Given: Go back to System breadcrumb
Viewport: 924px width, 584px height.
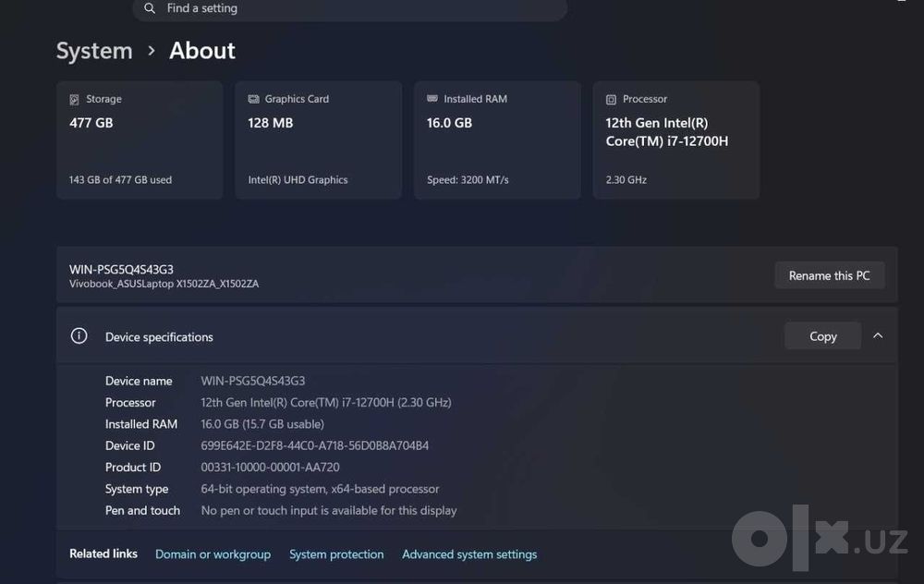Looking at the screenshot, I should tap(94, 51).
